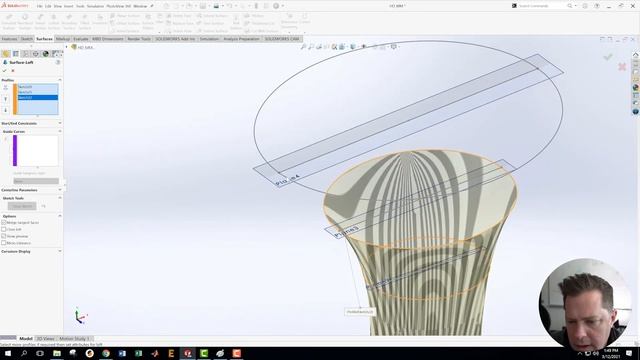Switch to the 3D Views tab
The image size is (640, 360).
tap(46, 339)
